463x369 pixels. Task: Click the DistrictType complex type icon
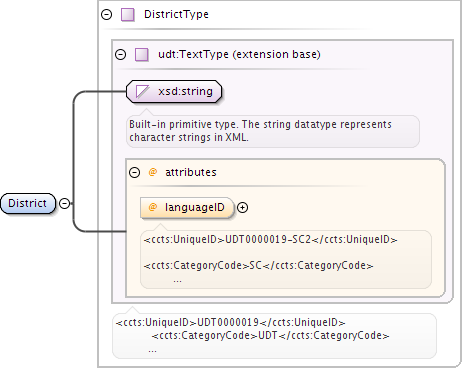click(128, 15)
